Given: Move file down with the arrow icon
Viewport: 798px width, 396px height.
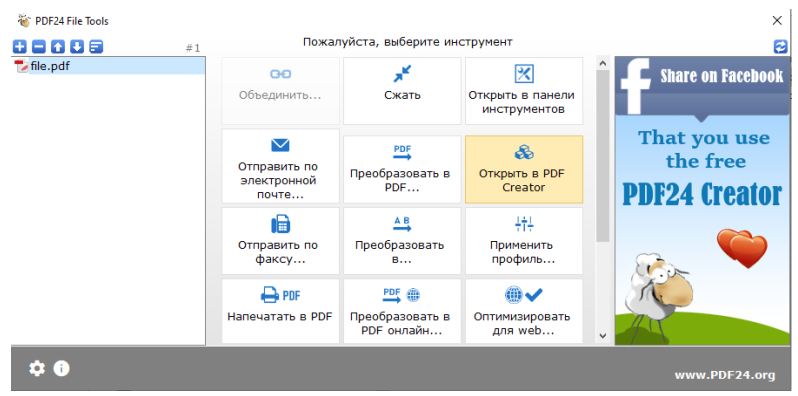Looking at the screenshot, I should click(77, 47).
